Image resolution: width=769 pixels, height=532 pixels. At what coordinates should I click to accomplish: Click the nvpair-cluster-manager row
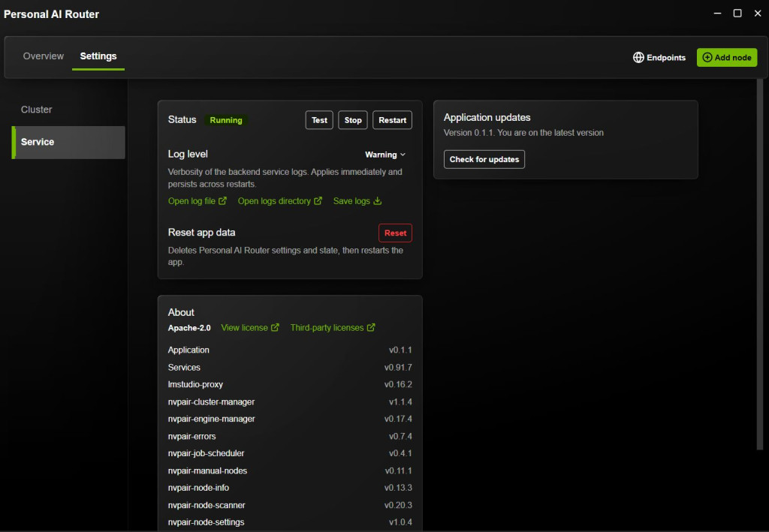tap(290, 402)
